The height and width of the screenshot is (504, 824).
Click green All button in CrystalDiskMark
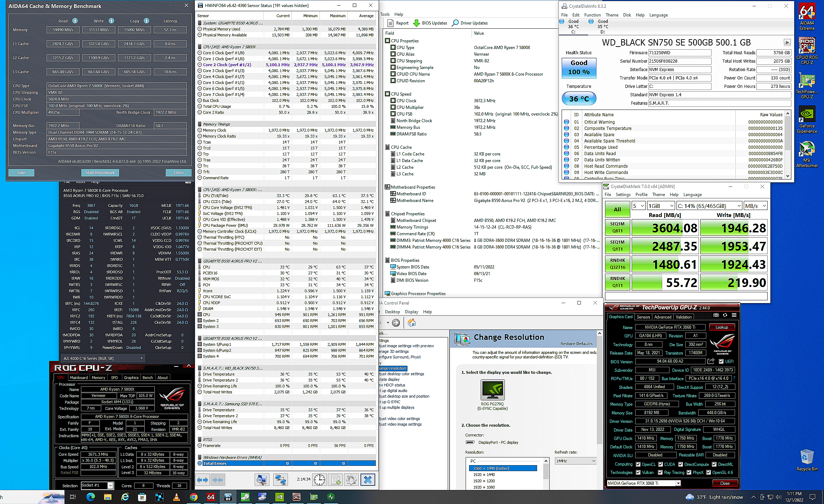point(617,210)
